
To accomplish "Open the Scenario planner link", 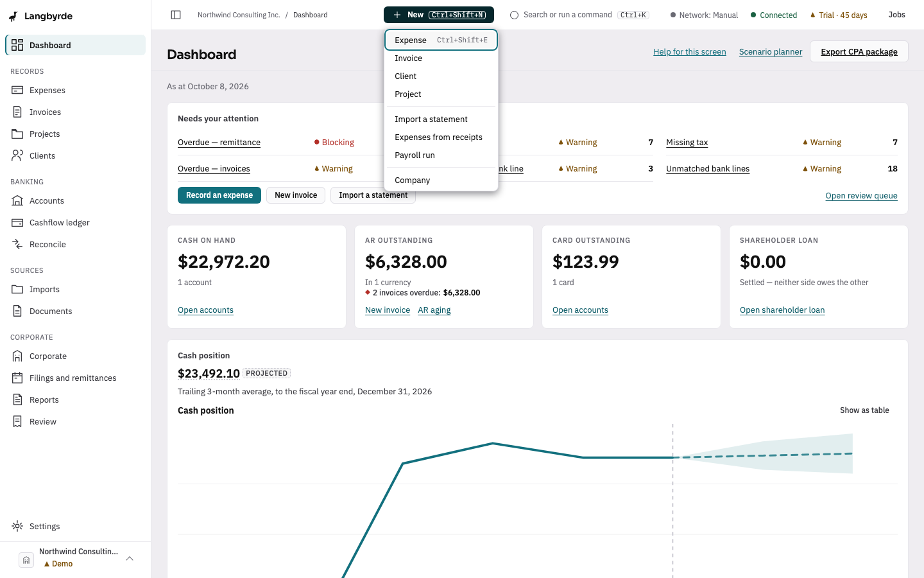I will pos(771,52).
